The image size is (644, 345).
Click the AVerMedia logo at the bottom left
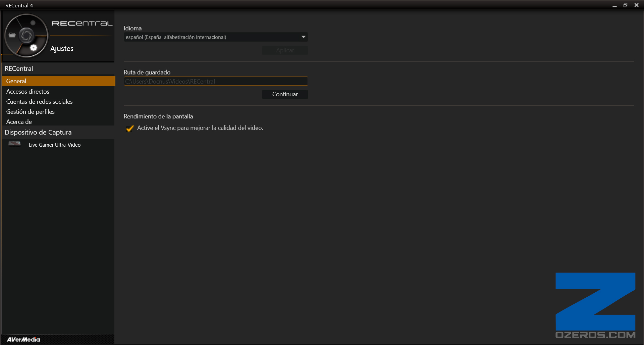[23, 340]
